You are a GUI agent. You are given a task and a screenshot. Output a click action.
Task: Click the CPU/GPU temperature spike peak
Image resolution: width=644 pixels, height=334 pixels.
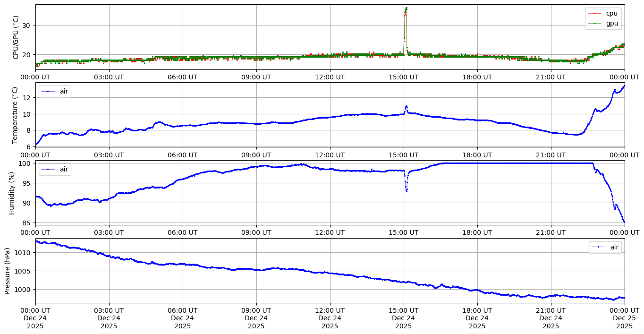[x=406, y=9]
